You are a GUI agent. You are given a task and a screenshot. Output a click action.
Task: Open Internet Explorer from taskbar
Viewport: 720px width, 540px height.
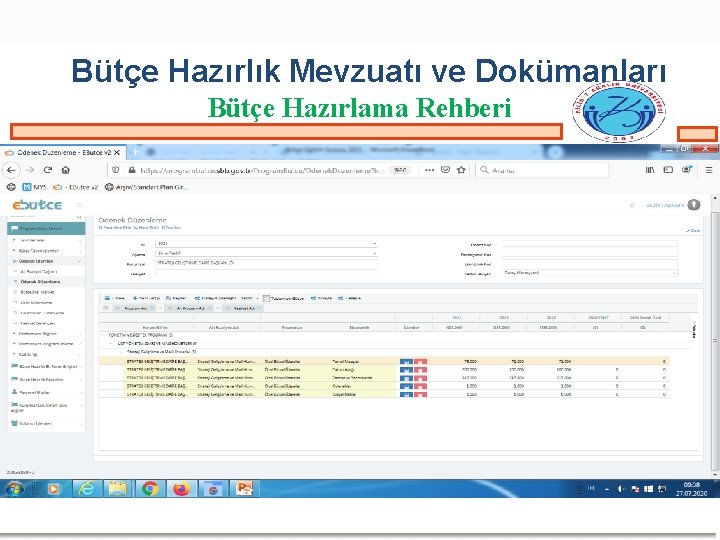(x=86, y=489)
